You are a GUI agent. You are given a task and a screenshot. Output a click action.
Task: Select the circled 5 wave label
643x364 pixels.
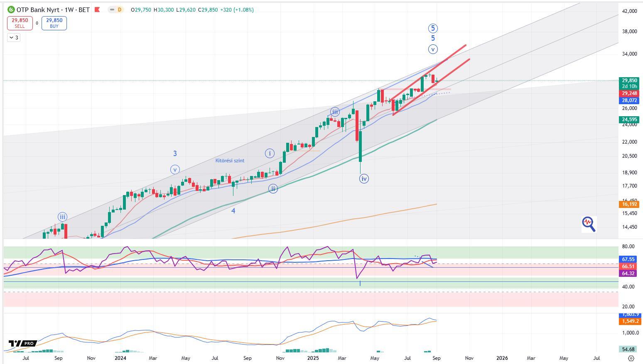coord(433,28)
